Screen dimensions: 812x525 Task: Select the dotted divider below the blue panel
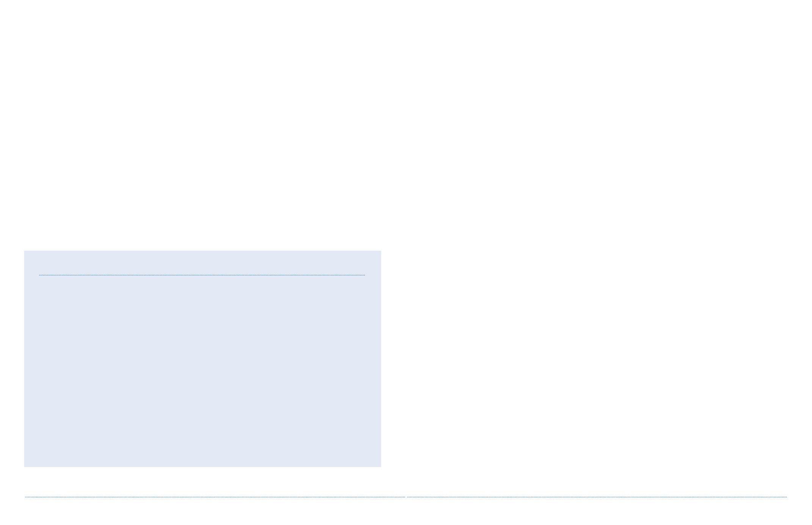tap(215, 497)
